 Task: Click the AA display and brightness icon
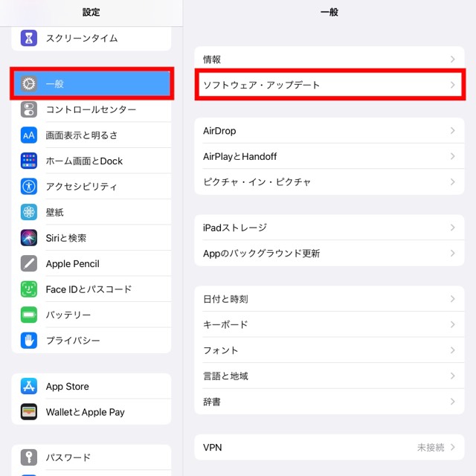pos(29,135)
